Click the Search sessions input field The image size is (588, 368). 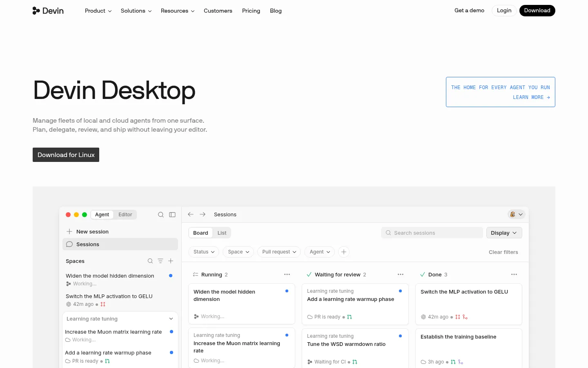432,233
